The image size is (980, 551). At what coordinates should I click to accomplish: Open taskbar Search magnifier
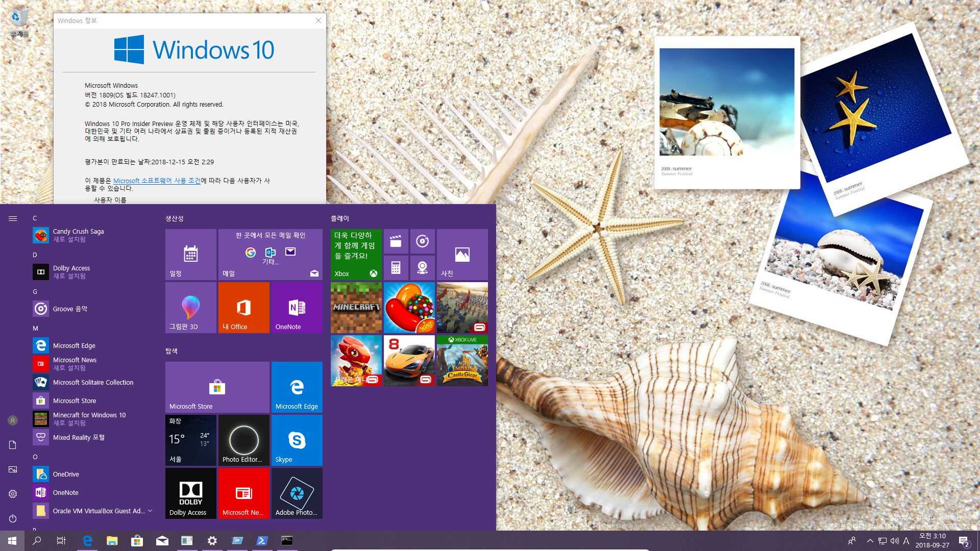tap(37, 541)
